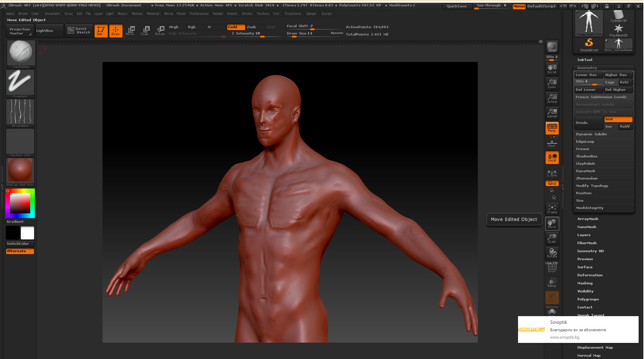Click the white secondary color swatch
The height and width of the screenshot is (359, 644).
[x=27, y=233]
